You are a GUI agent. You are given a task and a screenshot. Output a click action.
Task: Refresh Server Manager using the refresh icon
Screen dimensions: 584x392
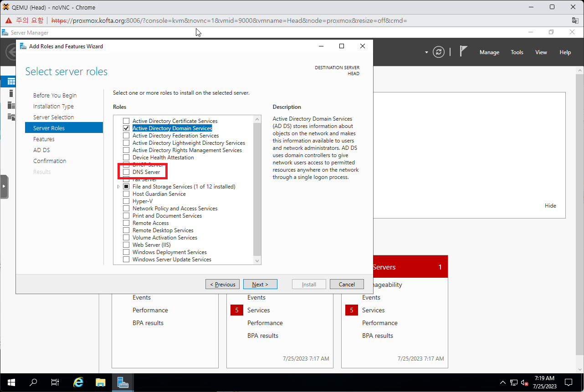tap(438, 52)
